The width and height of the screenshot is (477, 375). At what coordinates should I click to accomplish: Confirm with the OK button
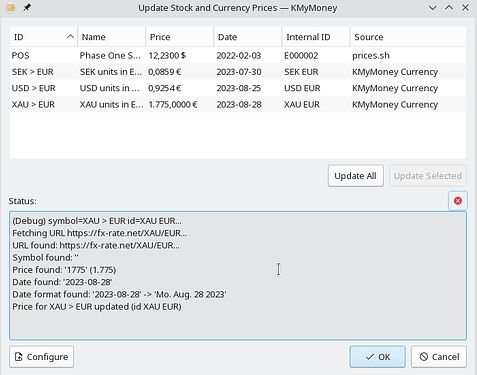point(377,357)
